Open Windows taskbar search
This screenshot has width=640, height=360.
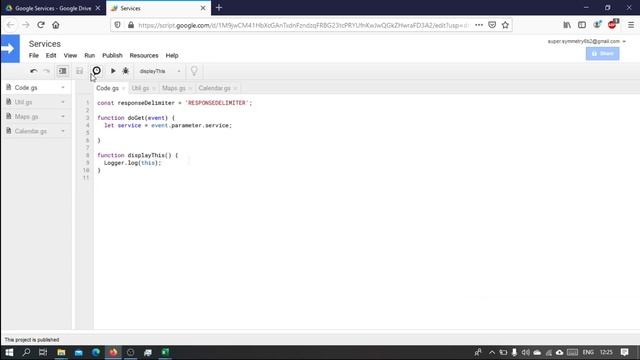[27, 352]
